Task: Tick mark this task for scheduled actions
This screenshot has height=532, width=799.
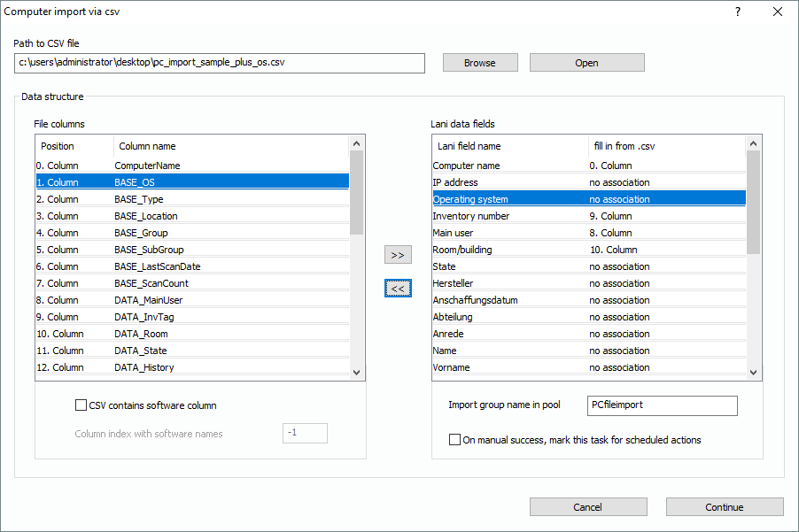Action: [455, 439]
